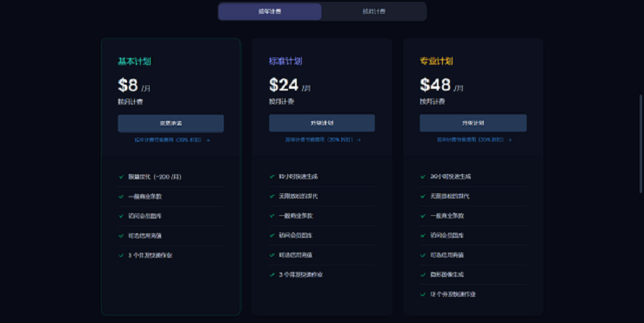Click the arrow icon in the Basic plan discount link
The height and width of the screenshot is (323, 644).
click(208, 140)
